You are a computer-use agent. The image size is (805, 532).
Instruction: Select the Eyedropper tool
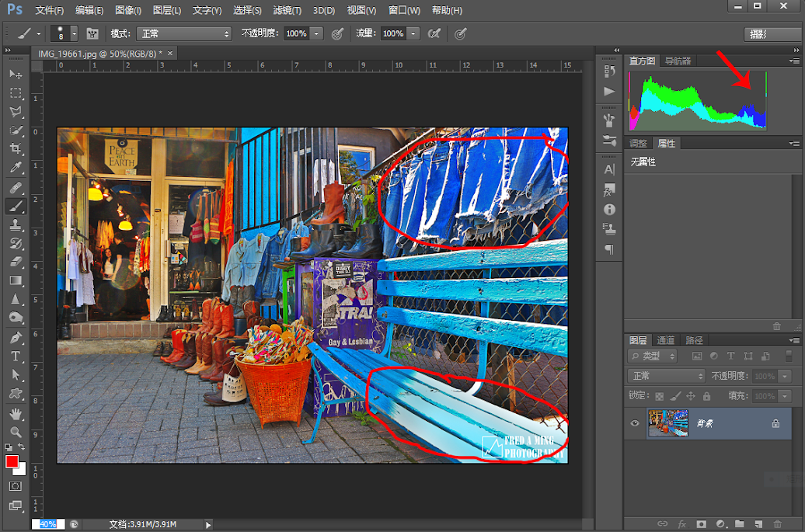pyautogui.click(x=16, y=167)
